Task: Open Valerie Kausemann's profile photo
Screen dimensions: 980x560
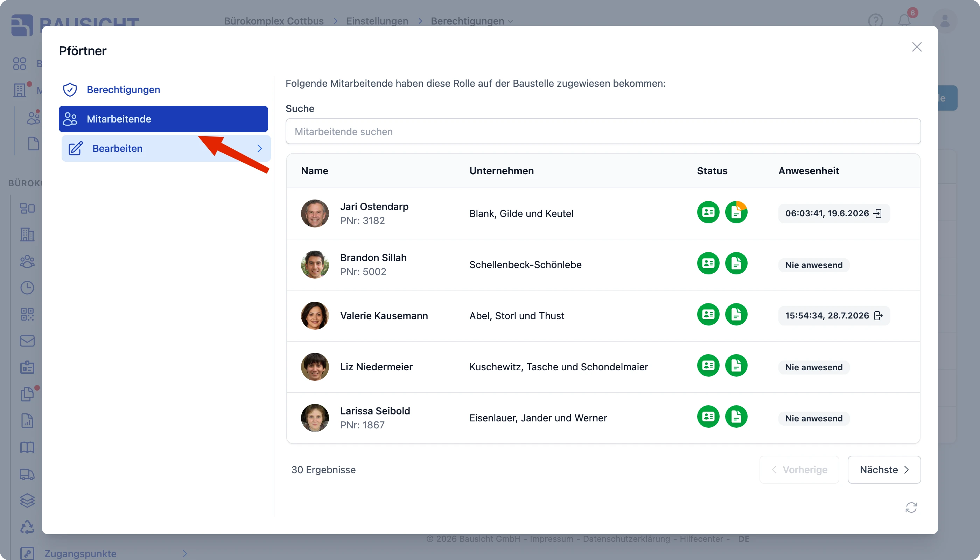Action: point(315,316)
